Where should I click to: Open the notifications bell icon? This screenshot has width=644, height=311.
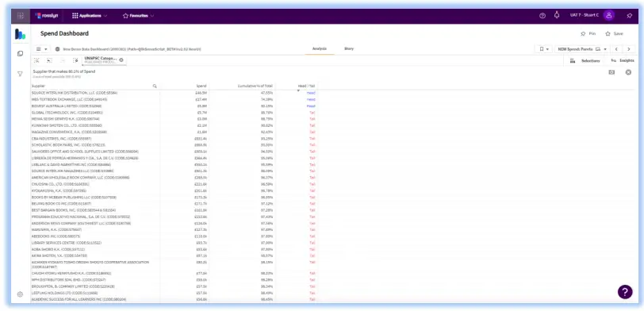coord(557,15)
